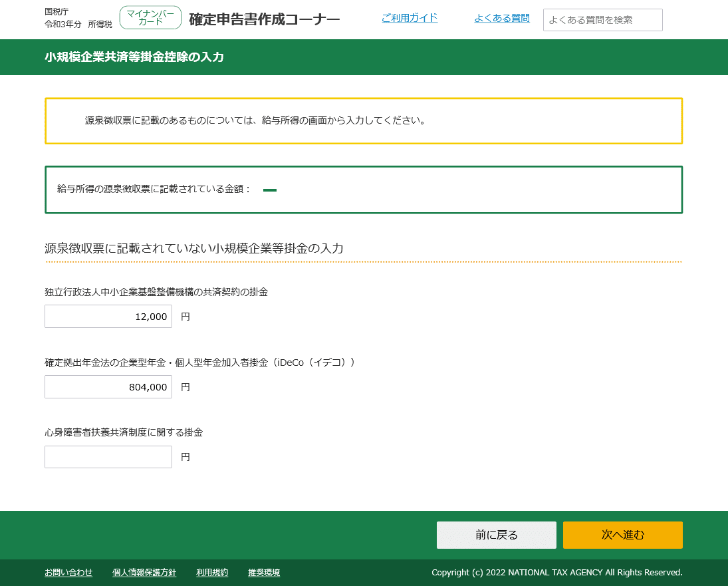Click the マイナンバーカード badge icon

point(150,17)
